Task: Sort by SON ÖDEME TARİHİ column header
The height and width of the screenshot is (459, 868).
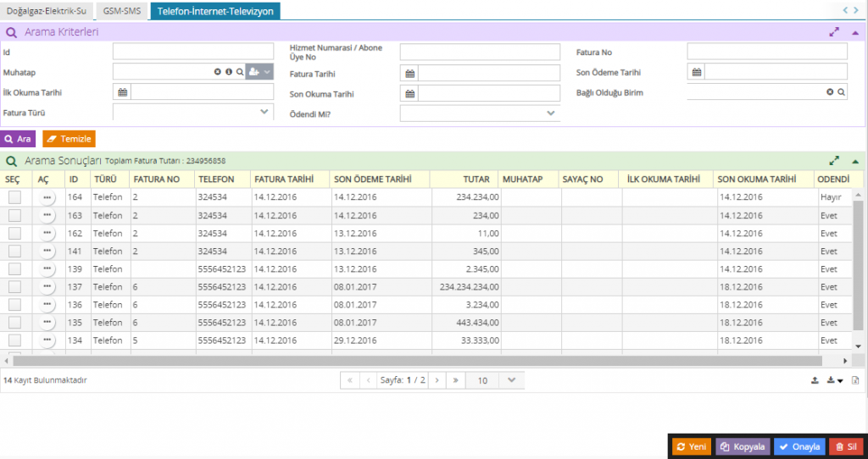Action: [373, 180]
